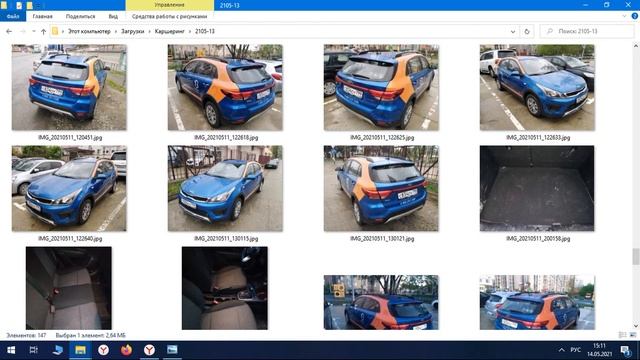Select thumbnail IMG_20210511_120451.jpg
This screenshot has height=360, width=640.
[x=69, y=87]
